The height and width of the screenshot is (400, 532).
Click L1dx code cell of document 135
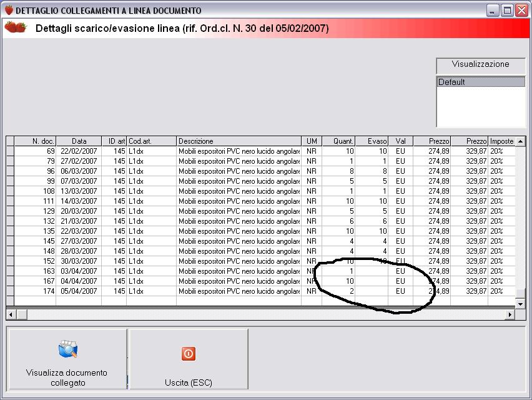(151, 231)
